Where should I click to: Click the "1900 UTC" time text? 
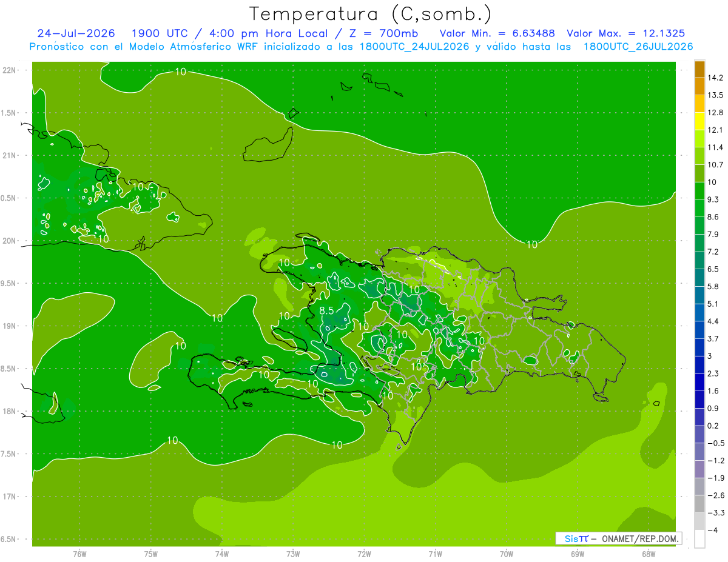pos(160,33)
